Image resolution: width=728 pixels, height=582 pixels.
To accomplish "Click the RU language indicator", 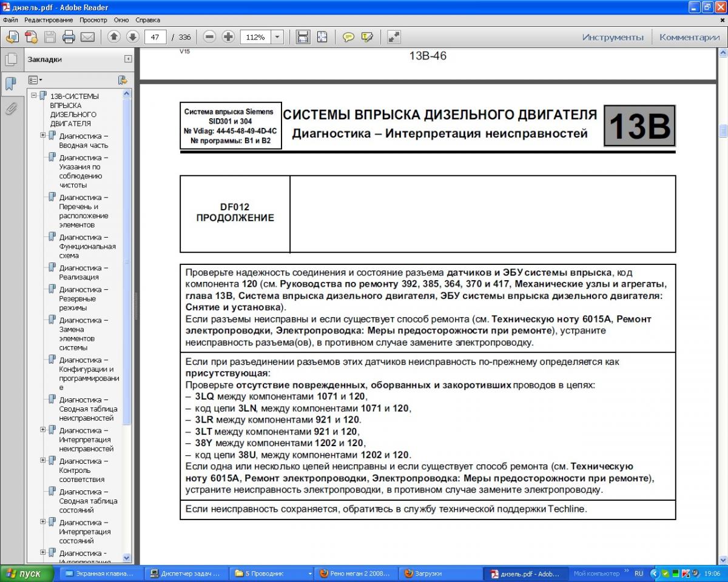I will [639, 573].
